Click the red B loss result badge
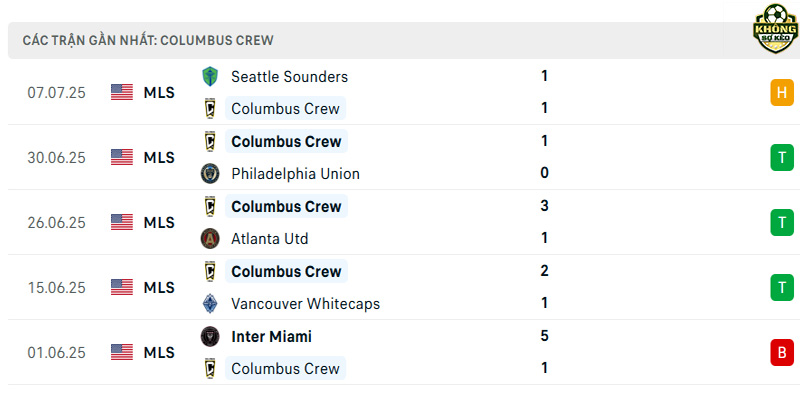Image resolution: width=800 pixels, height=400 pixels. point(782,352)
